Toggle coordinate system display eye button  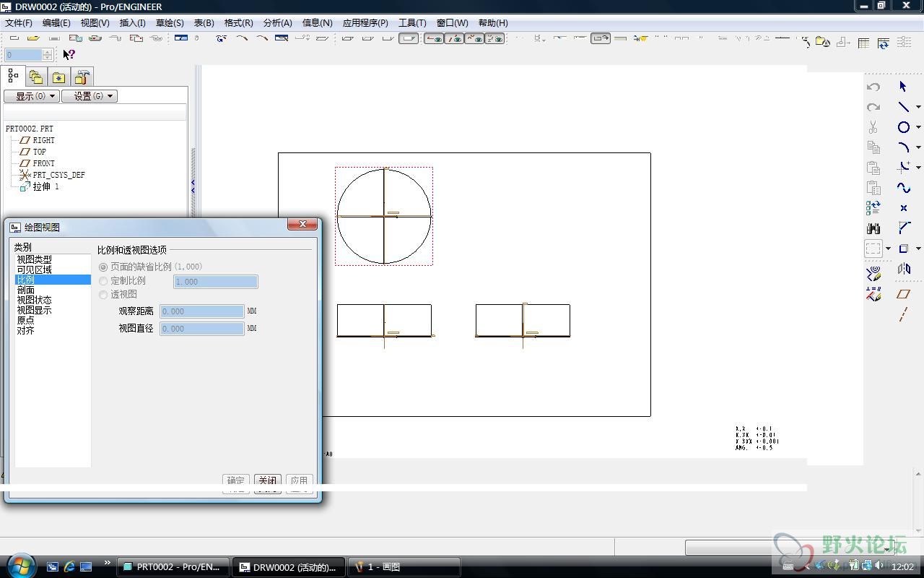pyautogui.click(x=494, y=38)
